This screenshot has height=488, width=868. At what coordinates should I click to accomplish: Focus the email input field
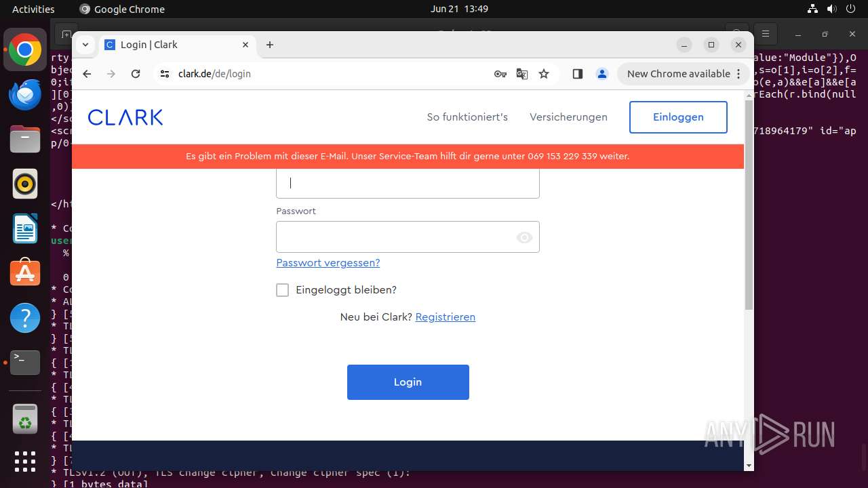pos(408,183)
